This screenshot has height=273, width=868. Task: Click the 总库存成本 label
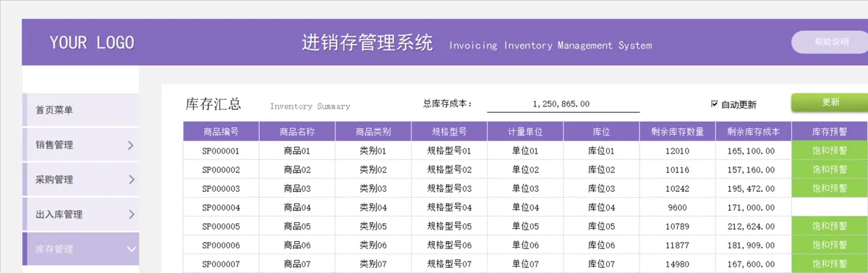point(448,104)
